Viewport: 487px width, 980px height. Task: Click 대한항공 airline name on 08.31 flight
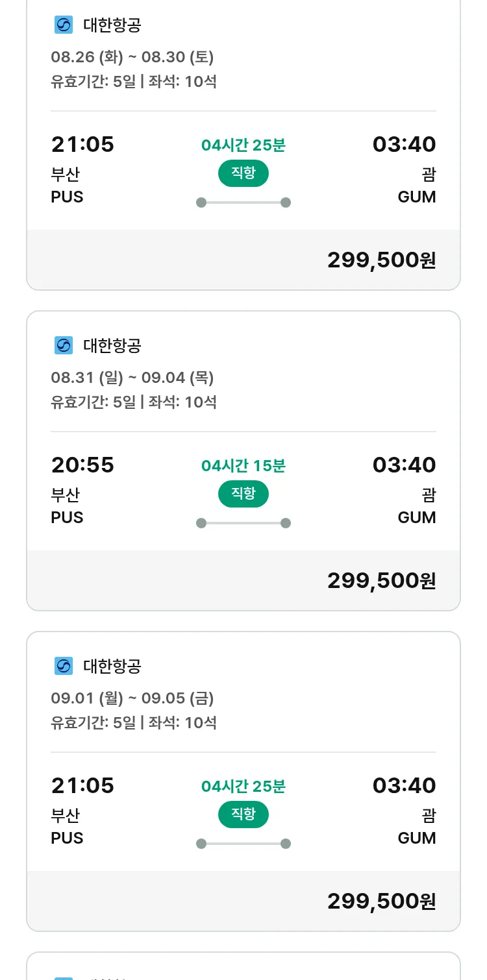[x=112, y=346]
